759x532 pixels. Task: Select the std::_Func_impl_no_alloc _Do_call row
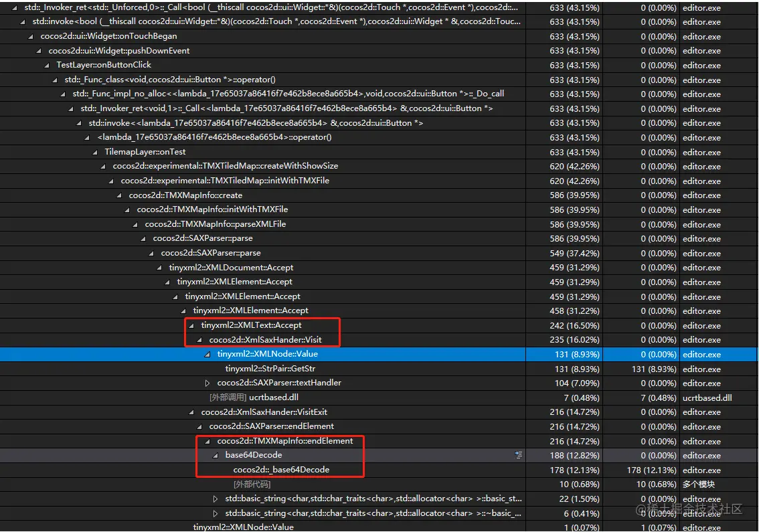[379, 94]
